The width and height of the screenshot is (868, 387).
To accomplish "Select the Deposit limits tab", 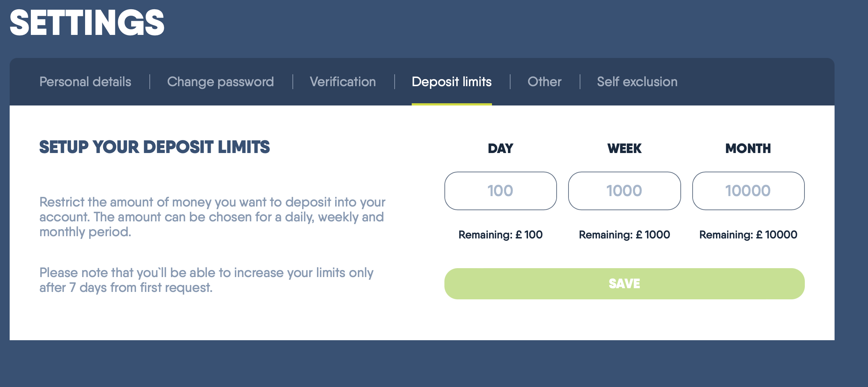I will coord(451,82).
